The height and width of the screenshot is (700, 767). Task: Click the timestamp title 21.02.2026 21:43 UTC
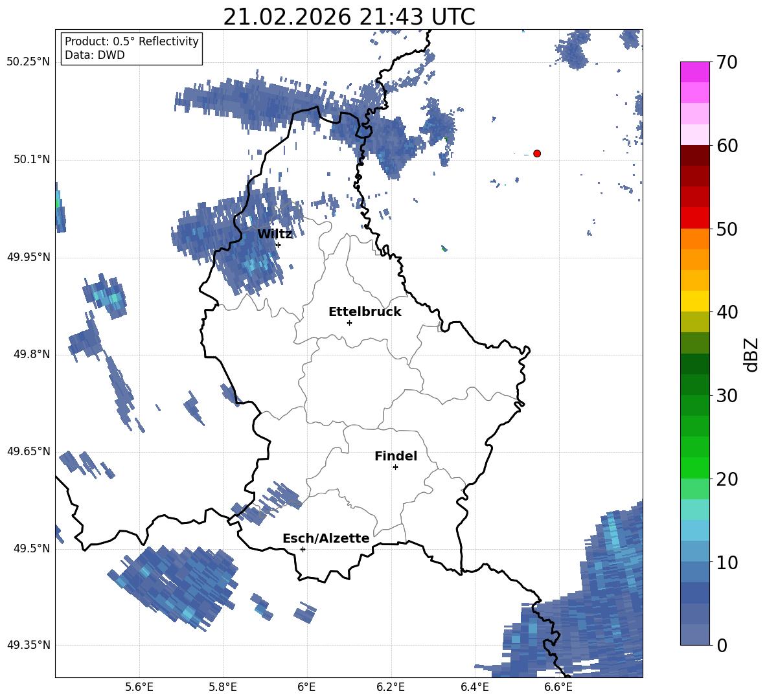coord(349,17)
